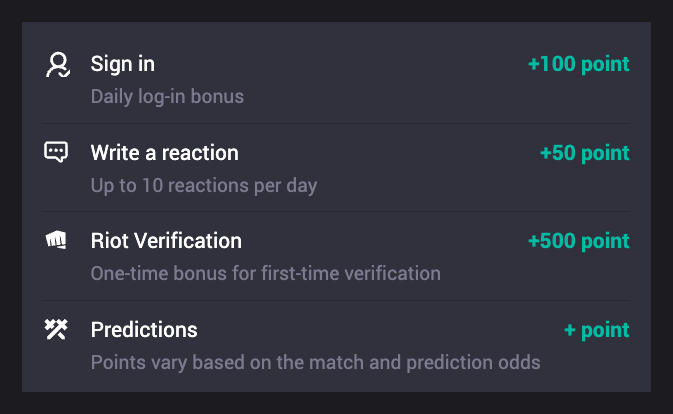Click the Riot fist logo icon
This screenshot has width=673, height=414.
click(56, 240)
